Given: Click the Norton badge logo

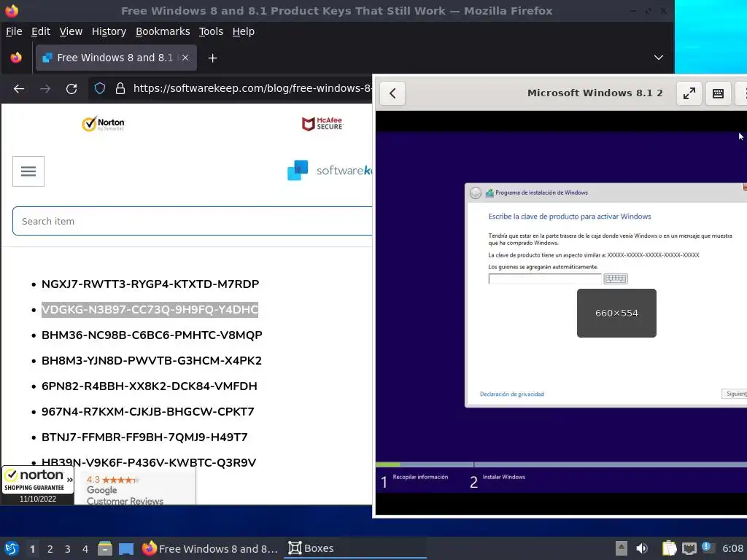Looking at the screenshot, I should (x=103, y=124).
